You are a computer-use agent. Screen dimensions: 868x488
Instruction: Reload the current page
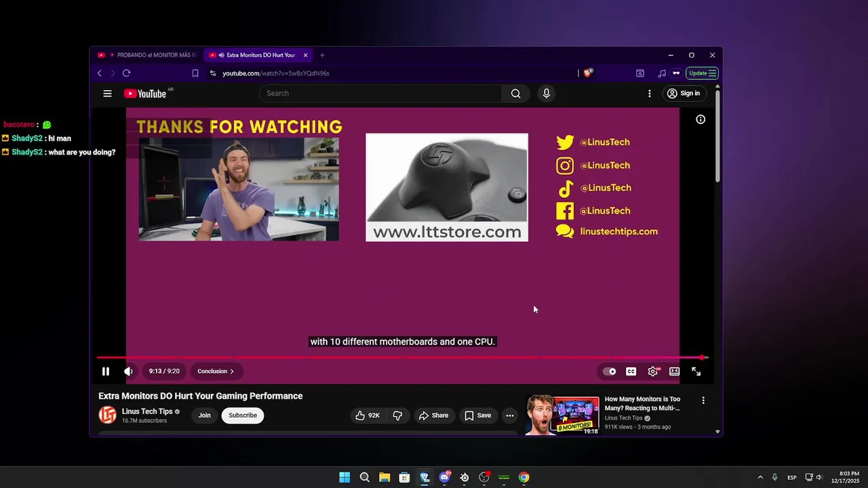click(126, 73)
